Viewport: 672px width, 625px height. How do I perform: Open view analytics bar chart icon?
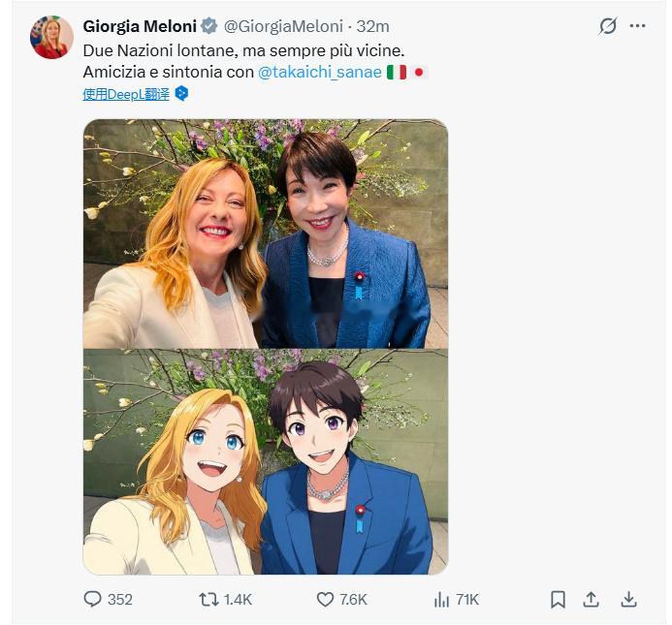pyautogui.click(x=441, y=600)
